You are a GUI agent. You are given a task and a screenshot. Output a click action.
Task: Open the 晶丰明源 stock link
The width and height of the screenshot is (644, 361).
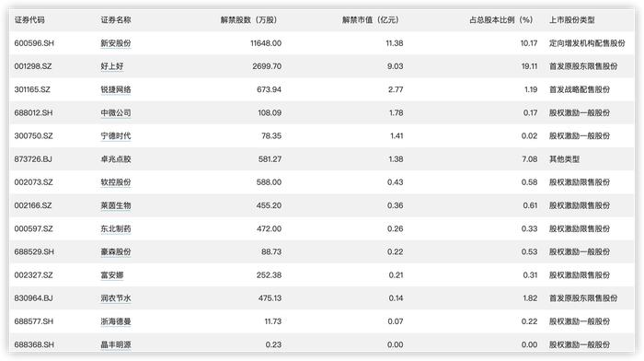(x=116, y=344)
